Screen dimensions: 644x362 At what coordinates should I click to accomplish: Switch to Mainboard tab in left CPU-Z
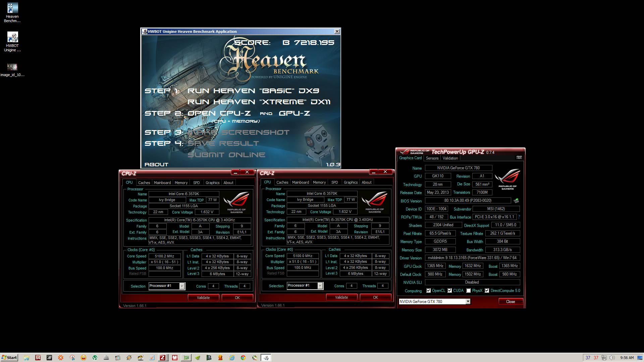(x=162, y=183)
